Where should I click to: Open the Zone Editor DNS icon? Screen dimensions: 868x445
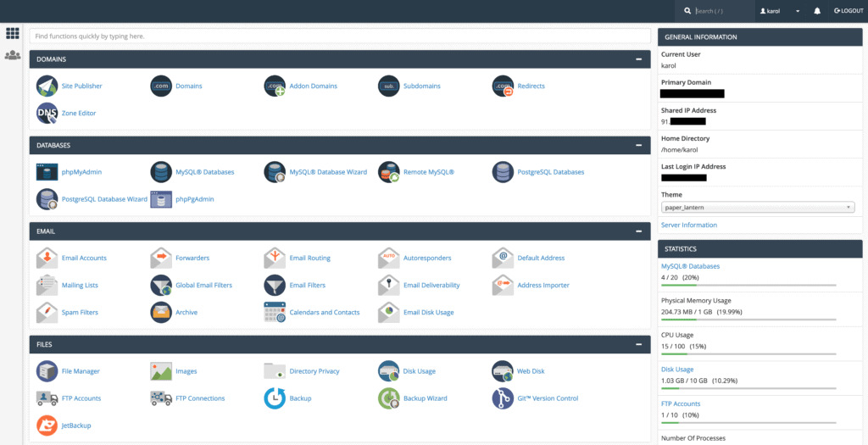coord(47,113)
